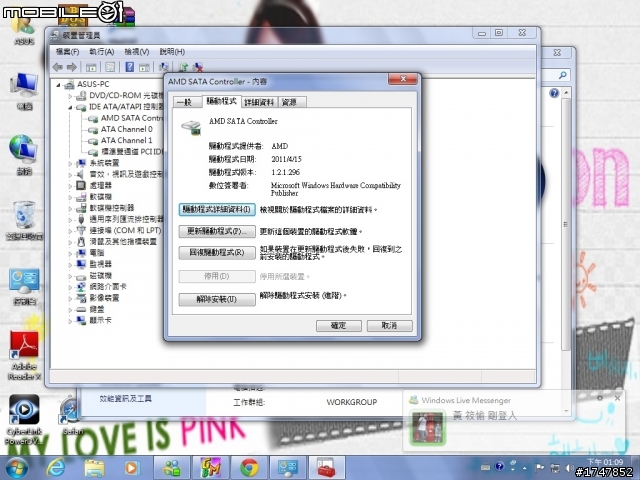Viewport: 640px width, 480px height.
Task: Switch to the GBM taskbar button
Action: [211, 468]
